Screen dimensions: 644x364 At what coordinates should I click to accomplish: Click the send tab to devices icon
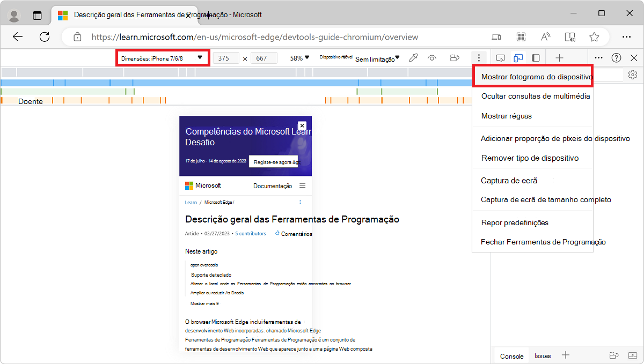pyautogui.click(x=496, y=37)
